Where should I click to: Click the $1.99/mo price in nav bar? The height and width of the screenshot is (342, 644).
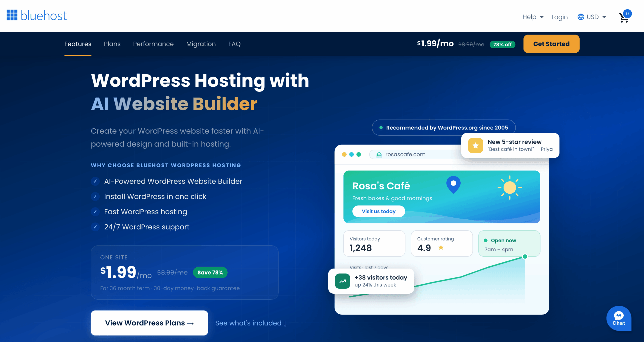pos(435,44)
